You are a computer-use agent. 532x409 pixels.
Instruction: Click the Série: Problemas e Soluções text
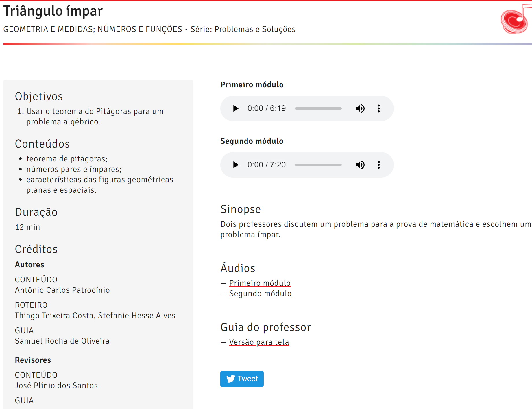tap(243, 29)
